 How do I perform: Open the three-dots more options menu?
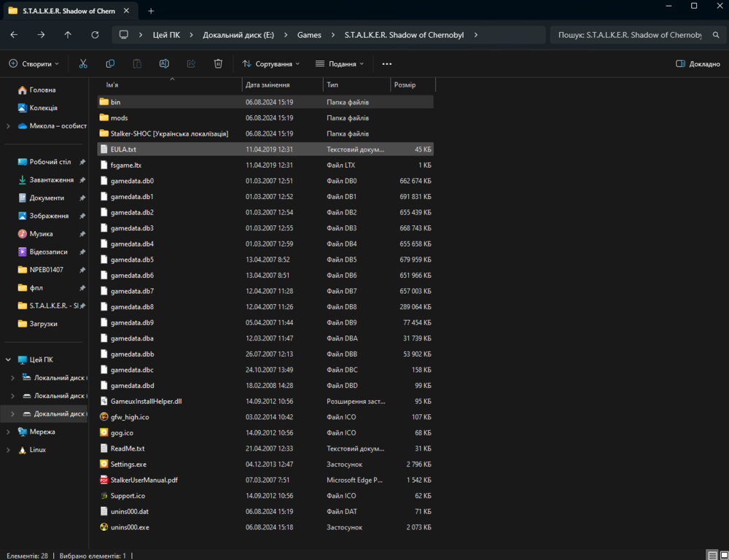pyautogui.click(x=387, y=64)
